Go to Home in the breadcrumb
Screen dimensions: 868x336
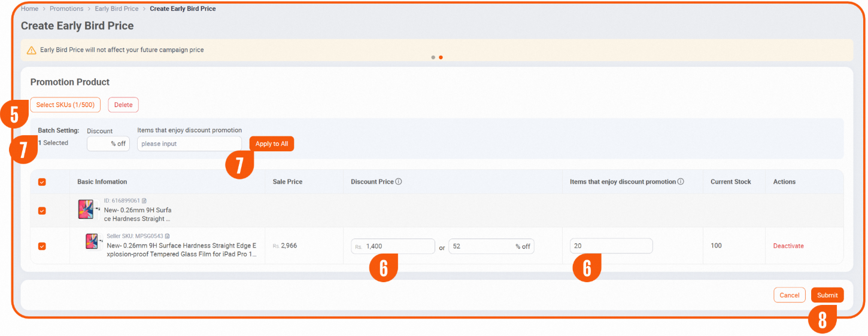[29, 9]
